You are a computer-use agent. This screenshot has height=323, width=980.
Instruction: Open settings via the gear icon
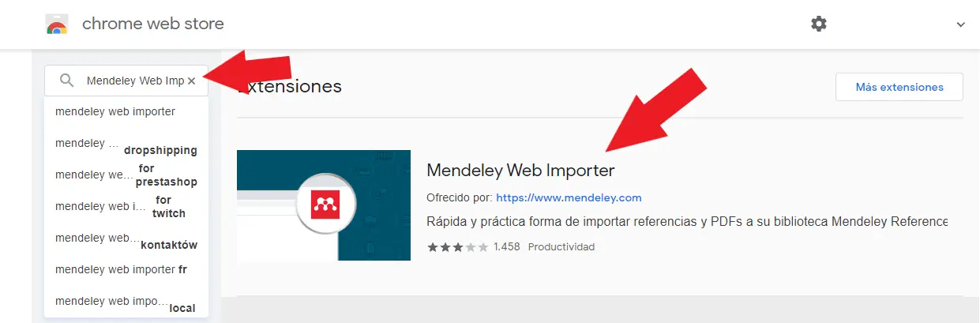click(819, 24)
